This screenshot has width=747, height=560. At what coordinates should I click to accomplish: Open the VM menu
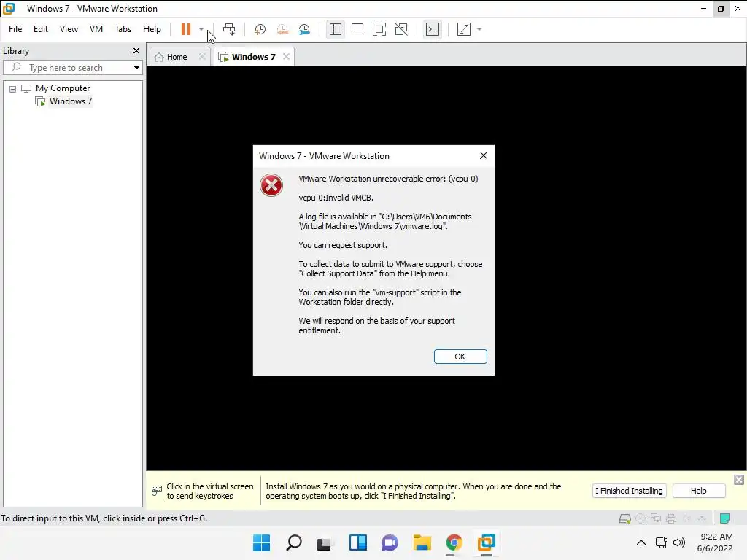pos(96,29)
